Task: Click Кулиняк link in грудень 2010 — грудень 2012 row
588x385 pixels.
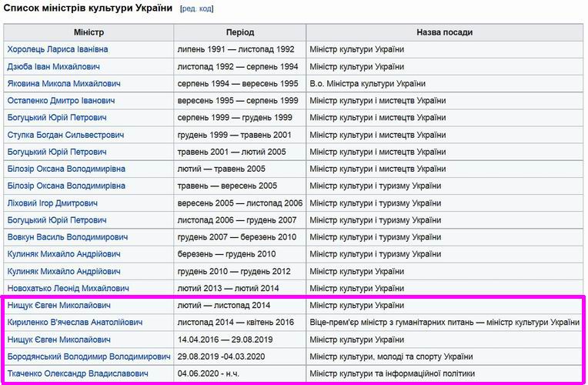Action: tap(64, 271)
